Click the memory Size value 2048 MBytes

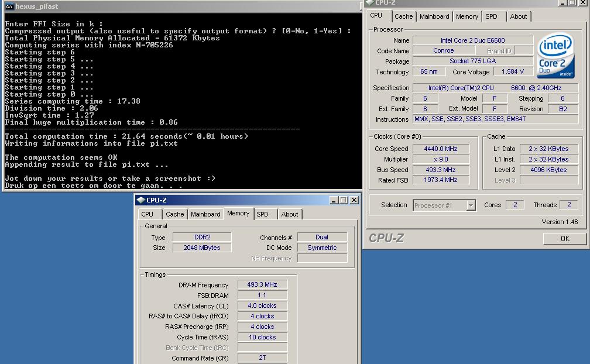point(202,248)
